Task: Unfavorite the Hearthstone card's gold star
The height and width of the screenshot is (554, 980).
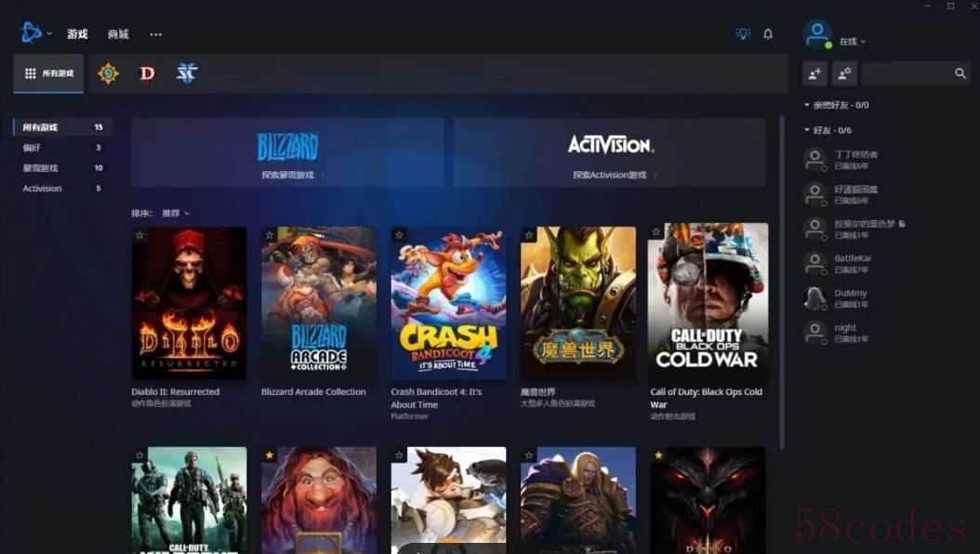Action: 270,455
